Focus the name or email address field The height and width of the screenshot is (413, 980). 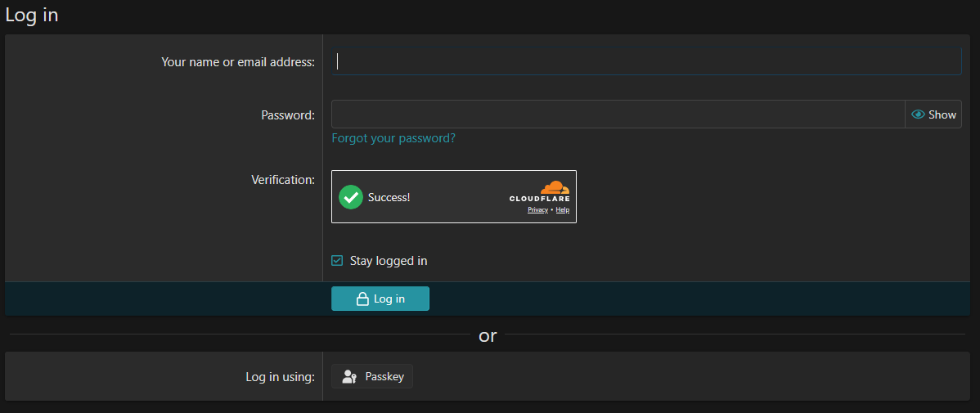pos(646,61)
